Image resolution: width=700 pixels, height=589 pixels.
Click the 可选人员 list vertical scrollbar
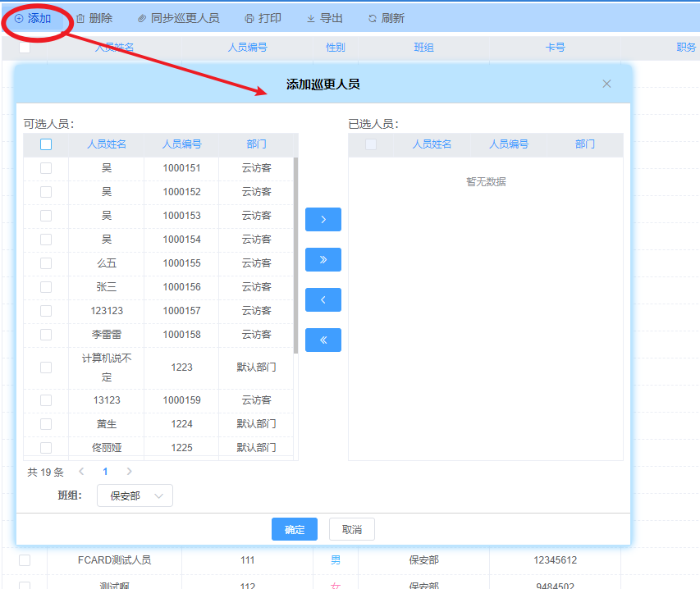(295, 254)
